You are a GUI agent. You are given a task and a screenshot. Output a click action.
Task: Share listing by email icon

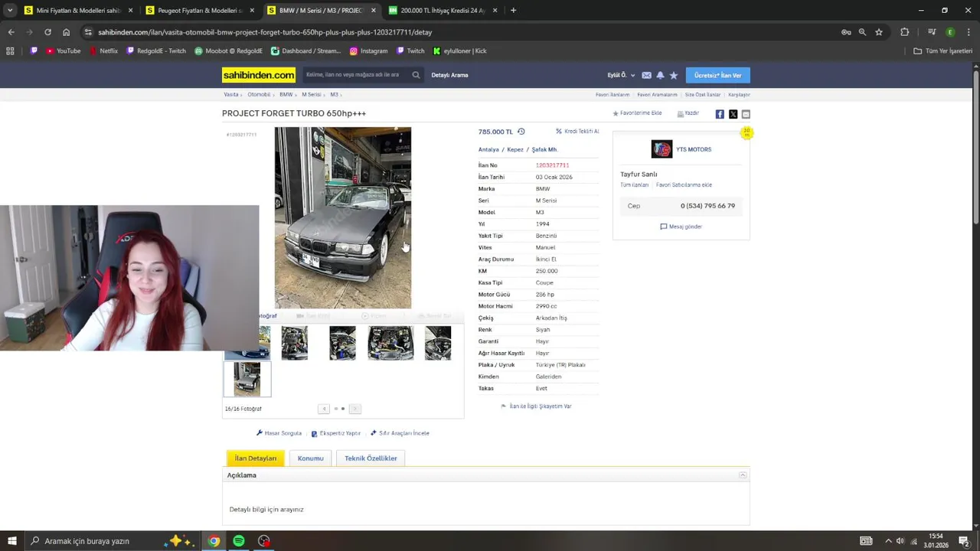click(746, 114)
